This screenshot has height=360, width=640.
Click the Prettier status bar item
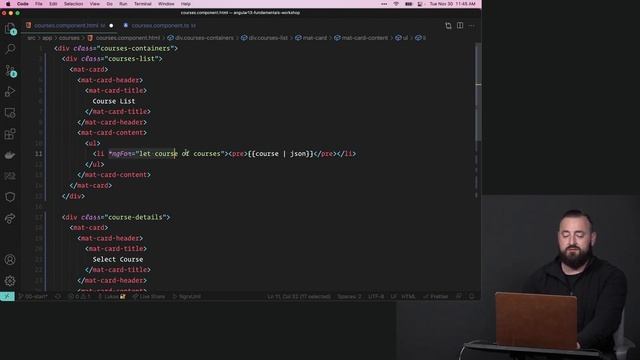pyautogui.click(x=436, y=296)
